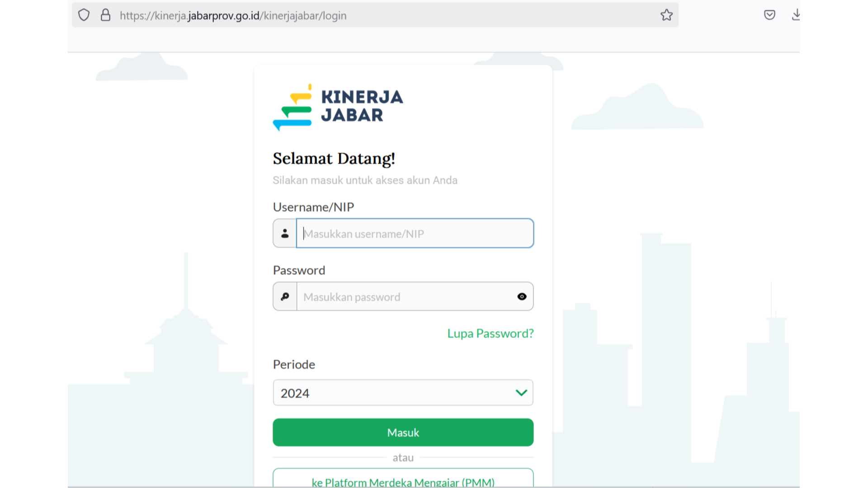The image size is (868, 488).
Task: Click the key icon beside password field
Action: click(x=285, y=297)
